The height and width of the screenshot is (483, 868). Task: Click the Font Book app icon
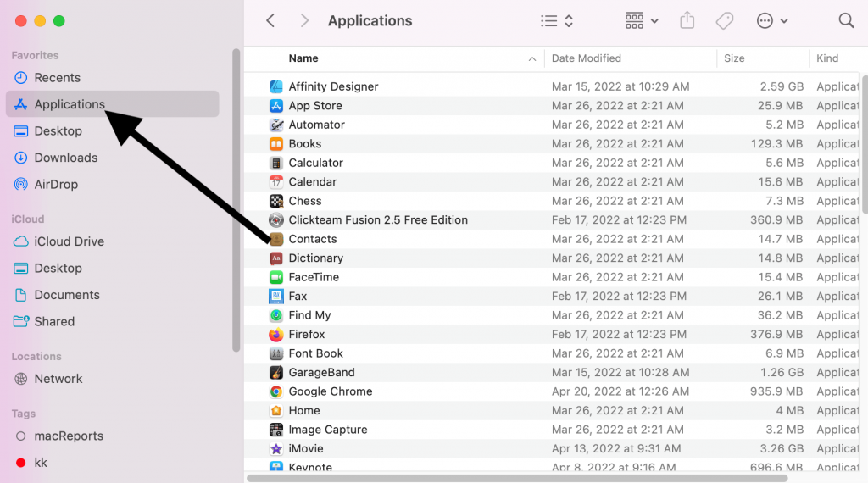click(x=276, y=353)
